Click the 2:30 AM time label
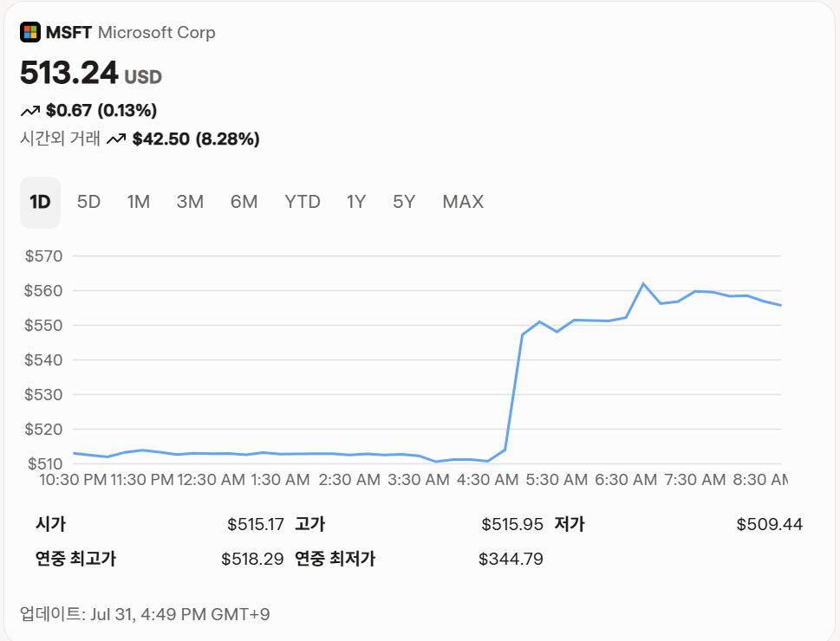Viewport: 840px width, 641px height. point(349,479)
